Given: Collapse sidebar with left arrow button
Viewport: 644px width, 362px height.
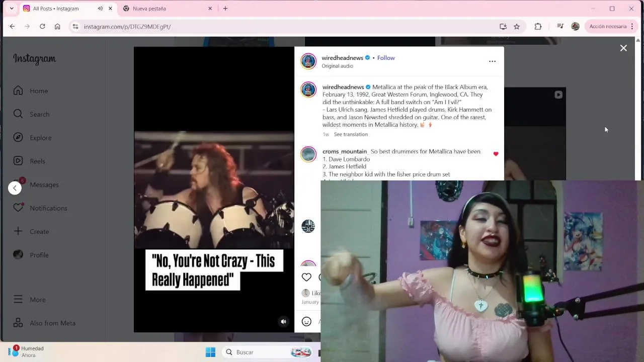Looking at the screenshot, I should (15, 188).
